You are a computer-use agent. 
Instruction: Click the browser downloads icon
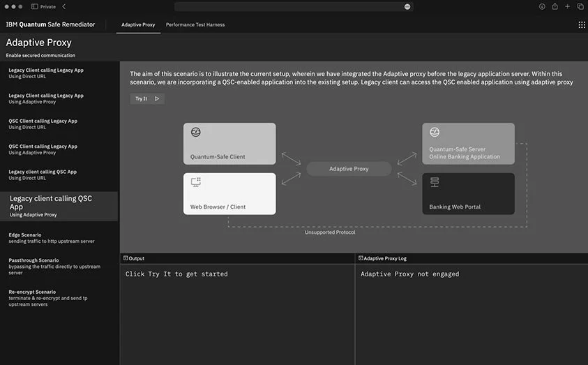pyautogui.click(x=542, y=6)
